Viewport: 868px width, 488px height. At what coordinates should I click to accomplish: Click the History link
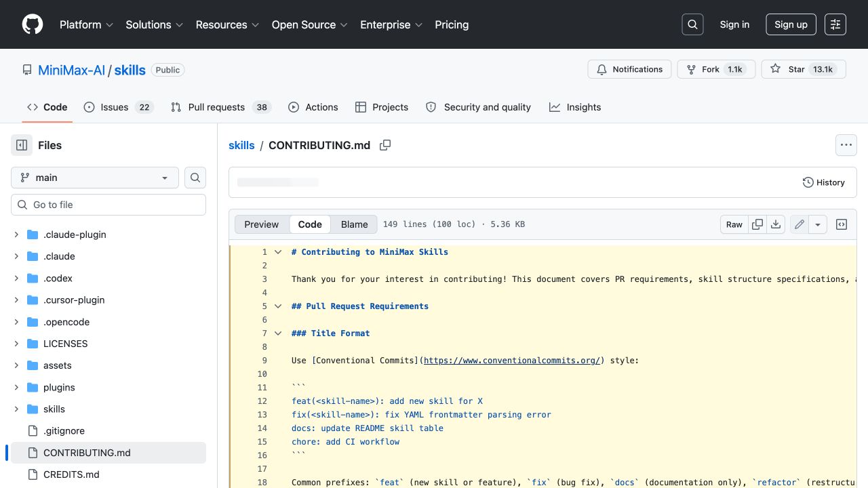coord(824,182)
